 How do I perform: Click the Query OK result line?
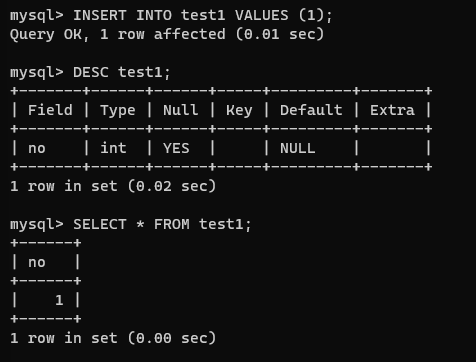click(167, 34)
